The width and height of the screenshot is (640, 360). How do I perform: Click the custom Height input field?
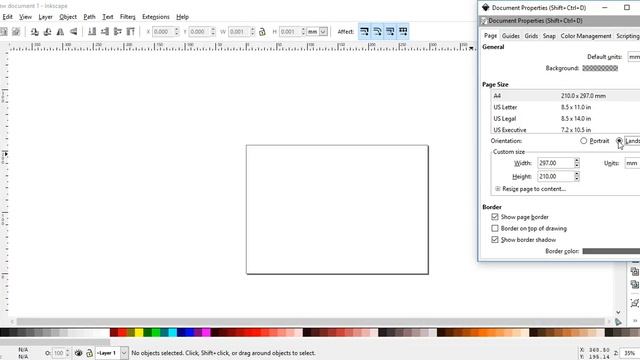(x=555, y=176)
